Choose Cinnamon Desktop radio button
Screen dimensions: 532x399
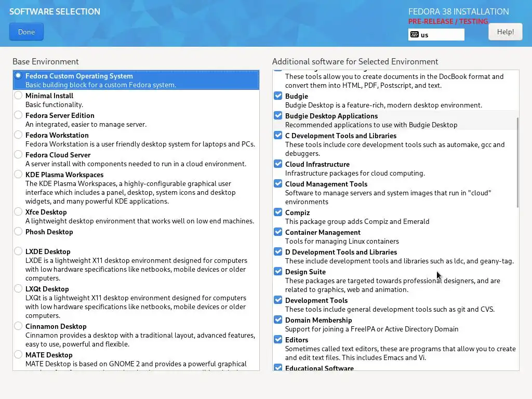18,326
